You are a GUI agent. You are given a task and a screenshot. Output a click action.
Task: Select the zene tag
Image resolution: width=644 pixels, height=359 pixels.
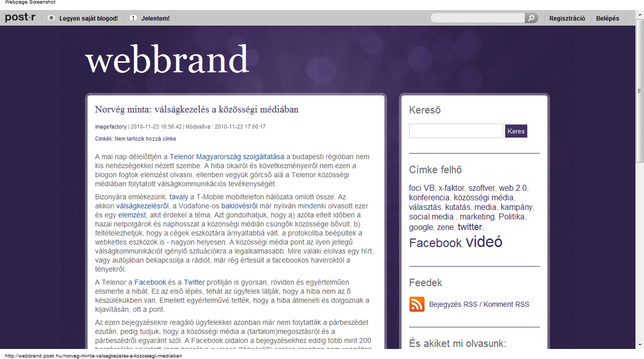(445, 227)
